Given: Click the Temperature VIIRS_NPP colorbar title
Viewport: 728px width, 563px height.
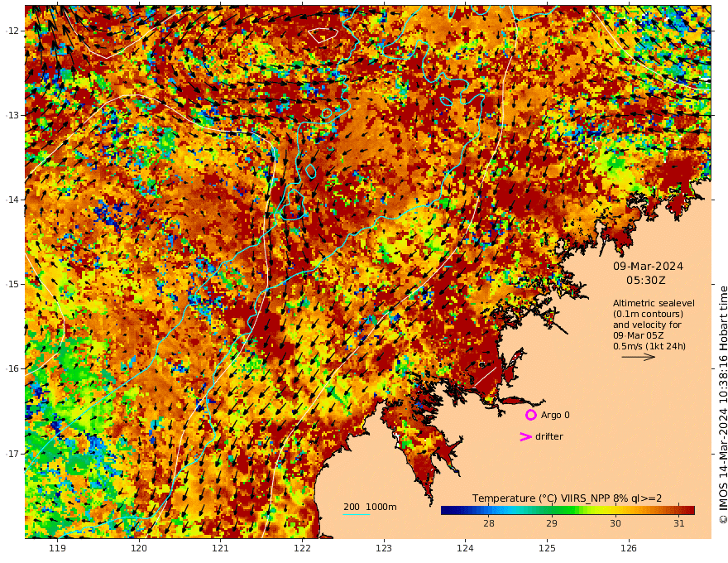Looking at the screenshot, I should click(x=567, y=498).
